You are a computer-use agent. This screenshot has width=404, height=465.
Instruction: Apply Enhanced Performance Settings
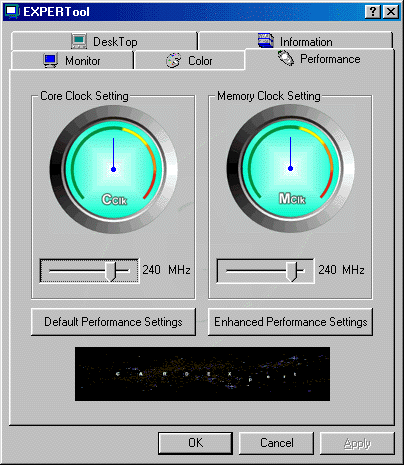click(290, 322)
